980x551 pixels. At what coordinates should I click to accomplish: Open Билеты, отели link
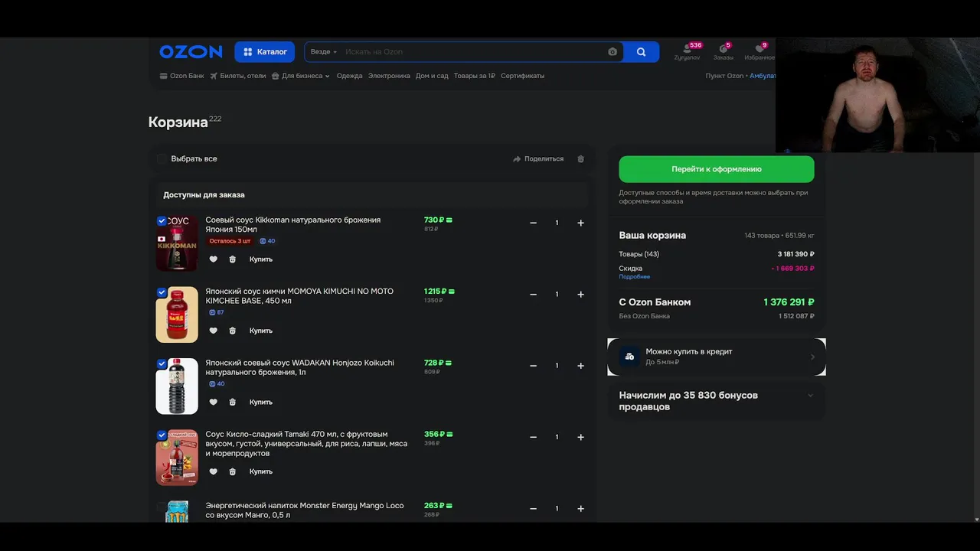point(238,76)
